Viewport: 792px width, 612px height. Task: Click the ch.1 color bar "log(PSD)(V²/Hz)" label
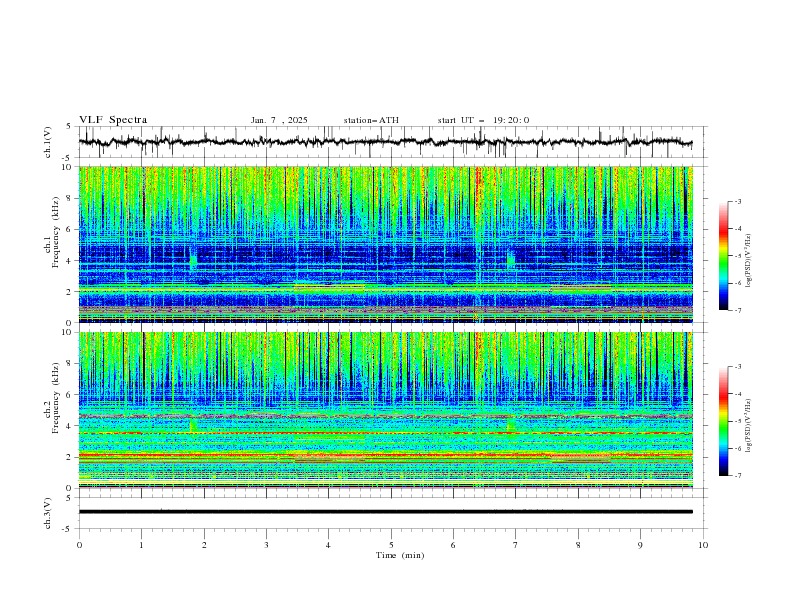(748, 260)
